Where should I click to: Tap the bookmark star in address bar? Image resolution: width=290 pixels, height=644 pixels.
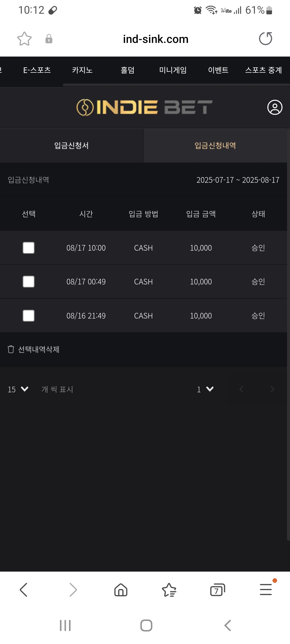[x=24, y=39]
